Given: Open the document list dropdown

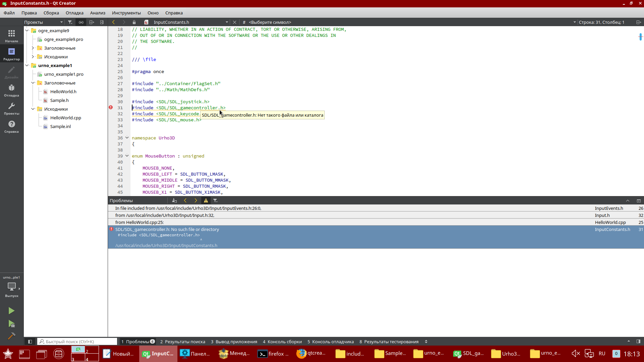Looking at the screenshot, I should pos(191,22).
